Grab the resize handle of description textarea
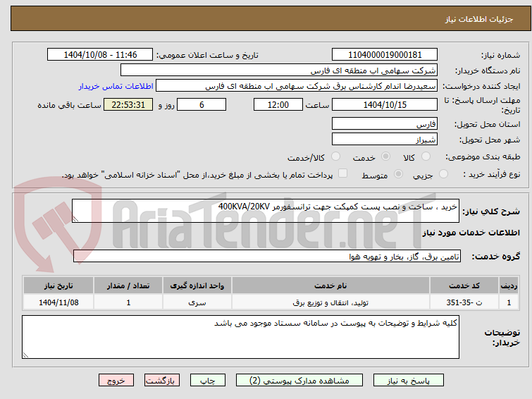 [x=75, y=219]
